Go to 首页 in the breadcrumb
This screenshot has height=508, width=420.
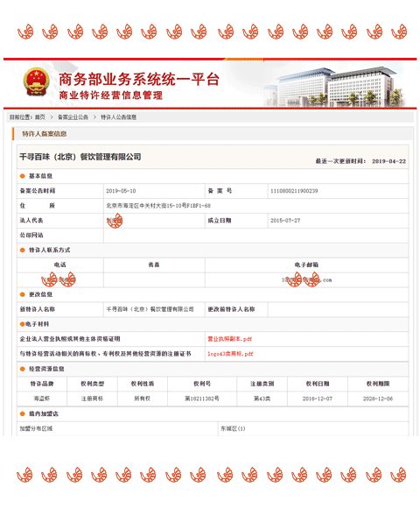click(x=40, y=117)
